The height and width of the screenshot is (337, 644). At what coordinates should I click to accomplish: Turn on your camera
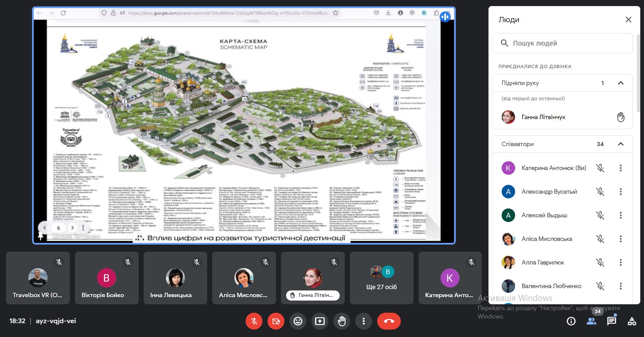coord(276,321)
